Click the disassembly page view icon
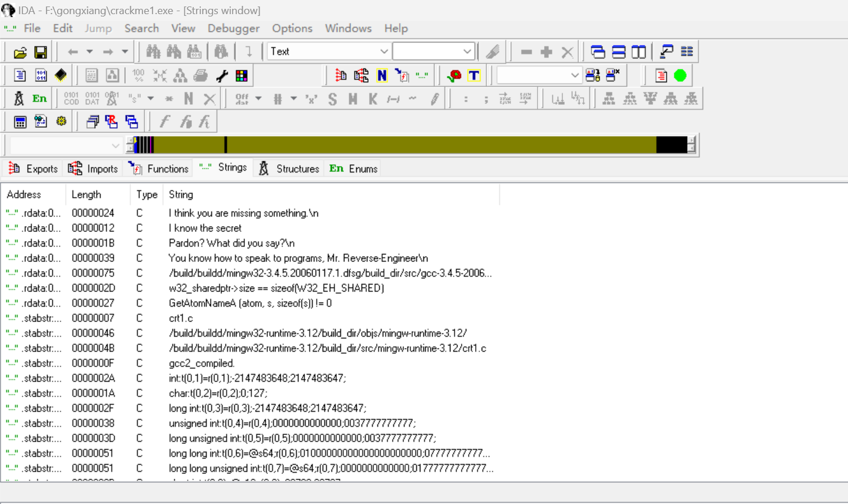 click(x=20, y=75)
